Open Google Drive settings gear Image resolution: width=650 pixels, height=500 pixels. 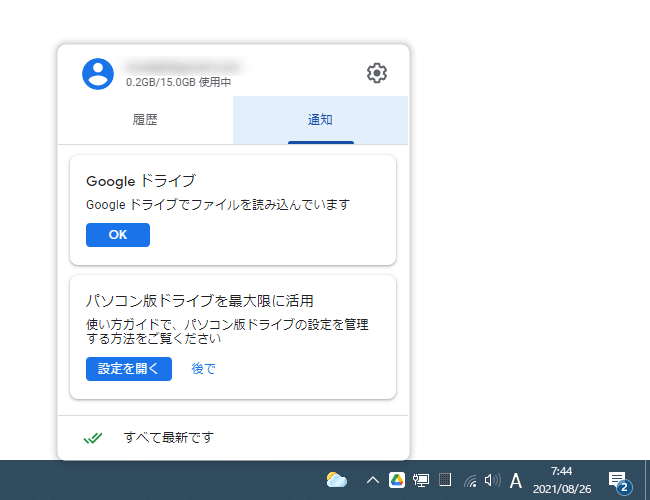tap(377, 73)
